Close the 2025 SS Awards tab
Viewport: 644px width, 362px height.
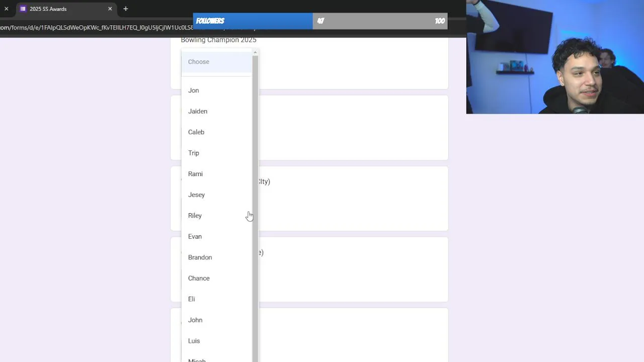click(x=110, y=9)
